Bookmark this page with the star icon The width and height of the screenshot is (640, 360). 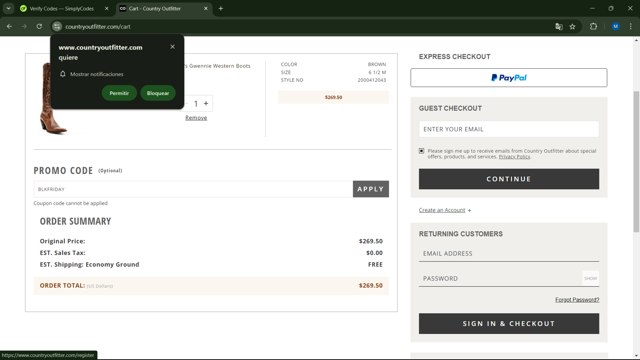pyautogui.click(x=572, y=27)
